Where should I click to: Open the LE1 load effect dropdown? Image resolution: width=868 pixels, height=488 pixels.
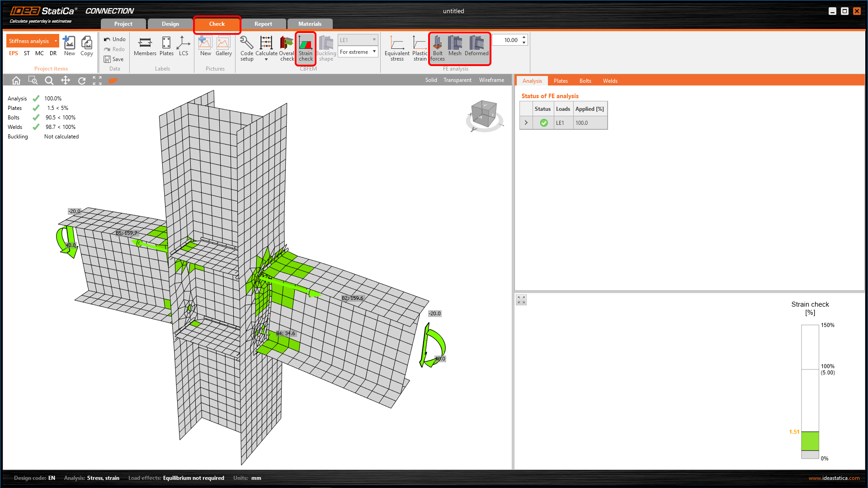pyautogui.click(x=358, y=40)
